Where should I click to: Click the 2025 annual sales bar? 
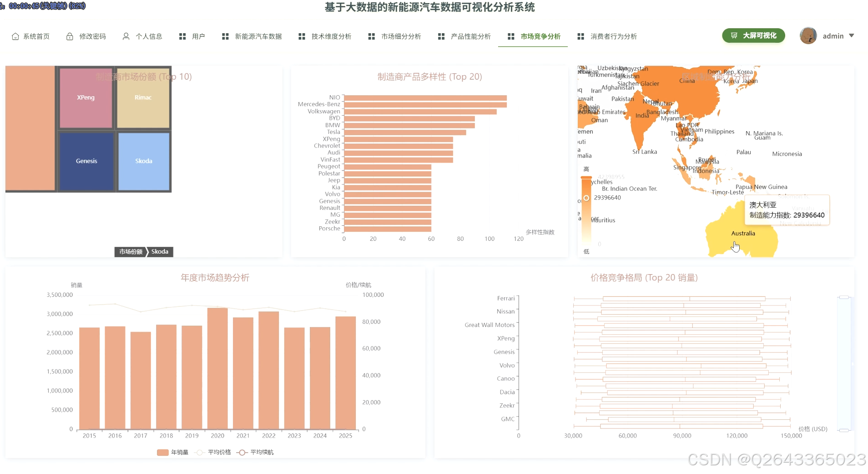[346, 373]
